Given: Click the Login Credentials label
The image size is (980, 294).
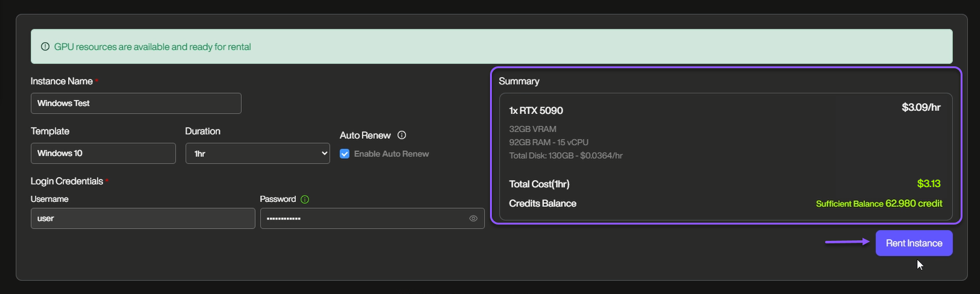Looking at the screenshot, I should 67,181.
